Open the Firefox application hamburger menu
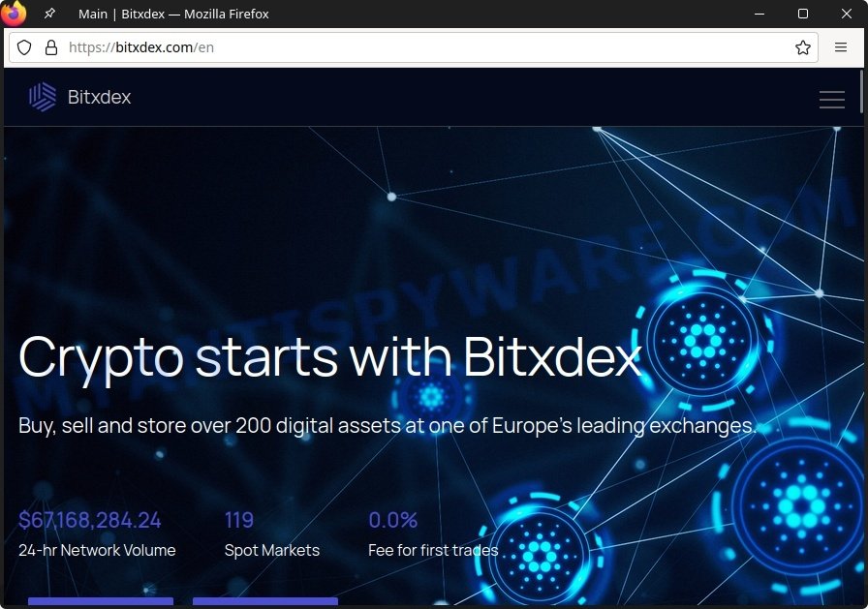 840,47
